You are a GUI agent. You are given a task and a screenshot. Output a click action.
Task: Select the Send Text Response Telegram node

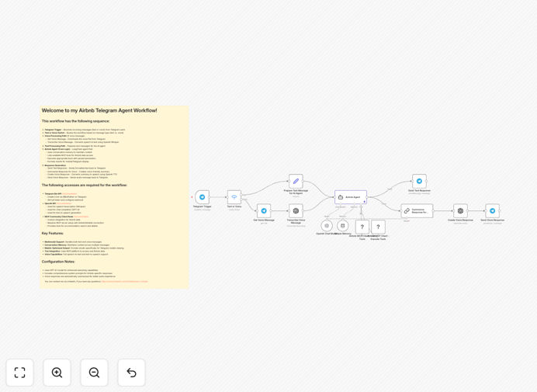coord(419,182)
